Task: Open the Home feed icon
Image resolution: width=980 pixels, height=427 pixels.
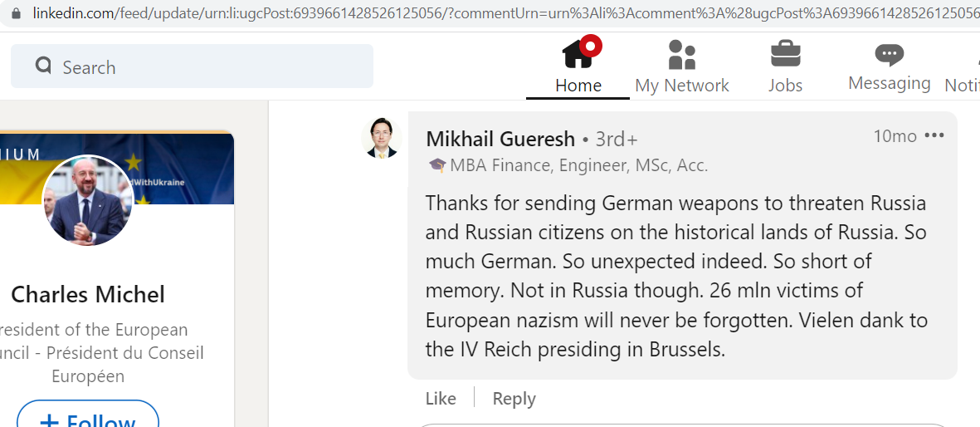Action: click(578, 55)
